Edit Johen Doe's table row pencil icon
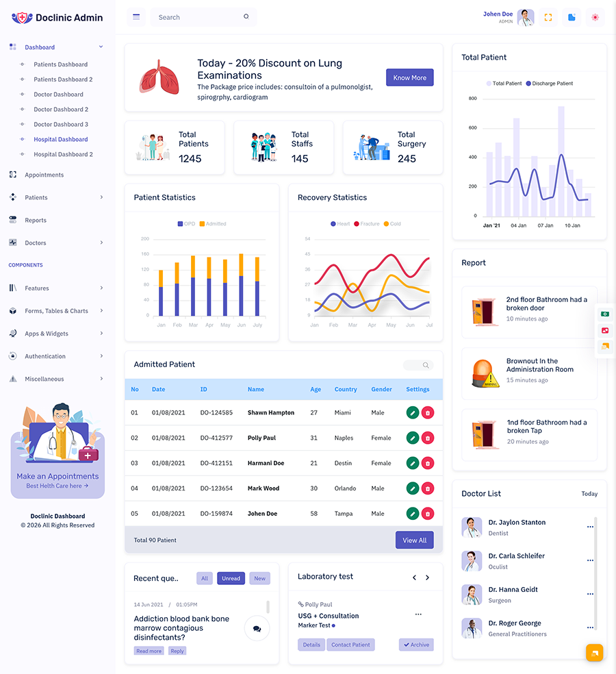This screenshot has height=674, width=616. tap(413, 514)
